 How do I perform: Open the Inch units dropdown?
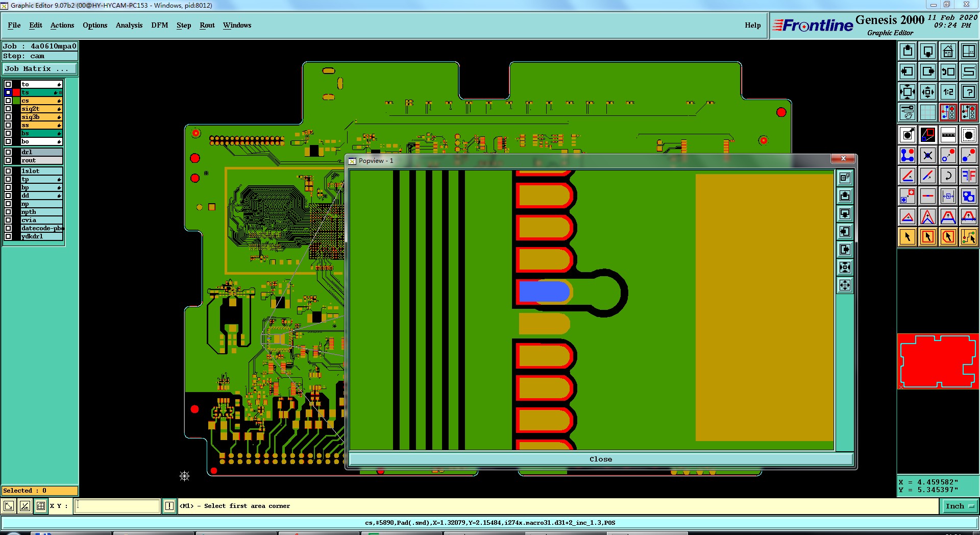[x=960, y=506]
